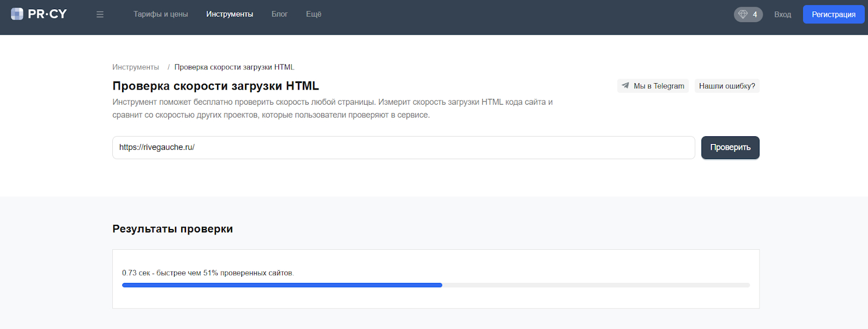Screen dimensions: 868x329
Task: Click the blue filled part of speed bar
Action: tap(282, 285)
